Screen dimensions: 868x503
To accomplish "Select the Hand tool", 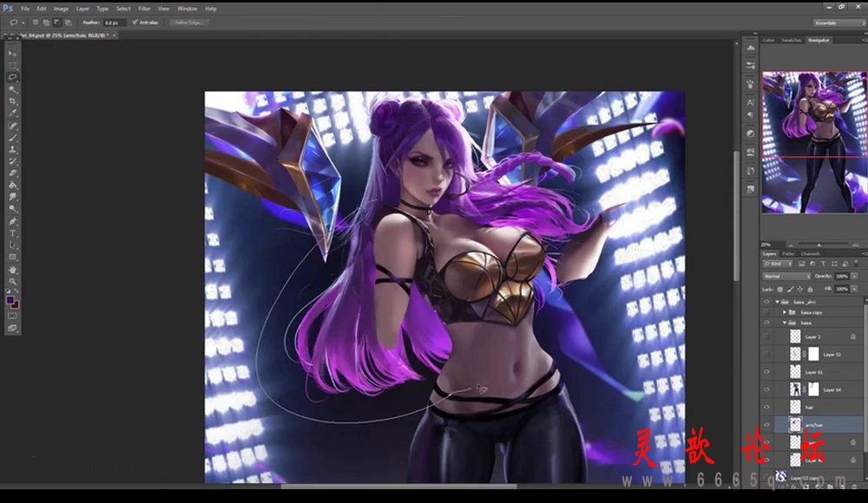I will tap(12, 270).
